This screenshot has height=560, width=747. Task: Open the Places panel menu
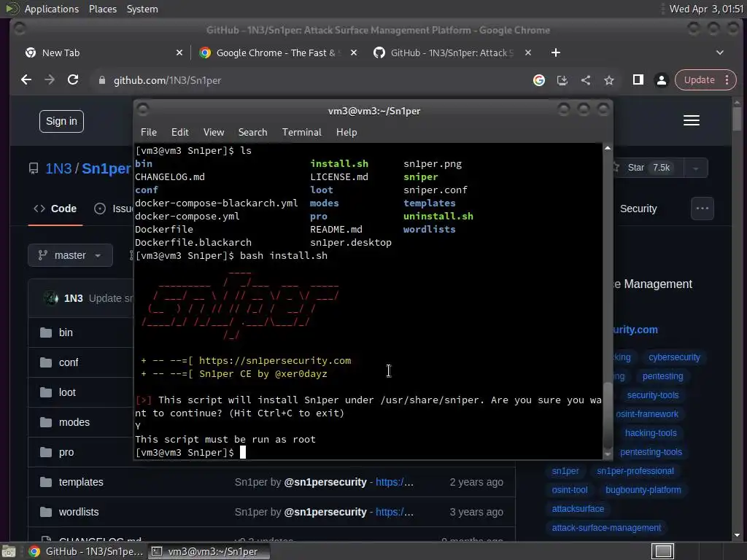tap(102, 9)
